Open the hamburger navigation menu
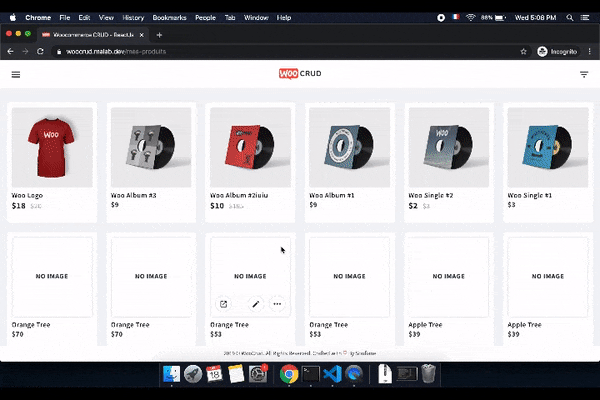This screenshot has width=600, height=400. 16,74
